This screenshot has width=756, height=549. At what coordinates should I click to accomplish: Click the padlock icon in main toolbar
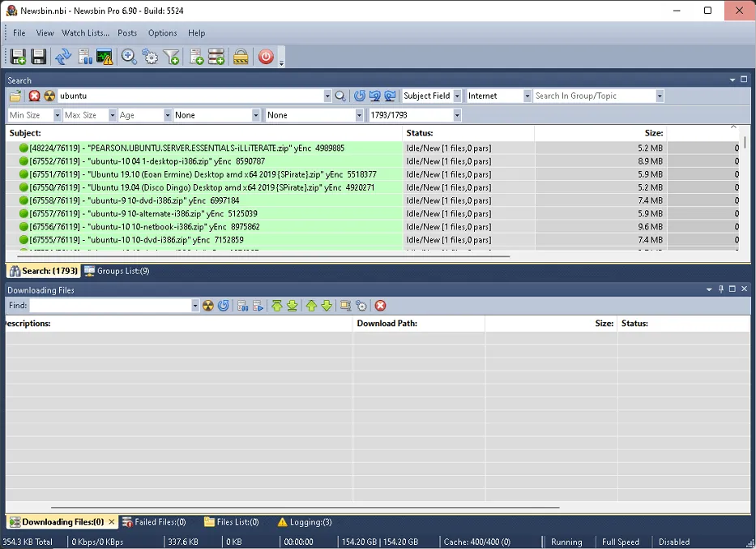(241, 57)
